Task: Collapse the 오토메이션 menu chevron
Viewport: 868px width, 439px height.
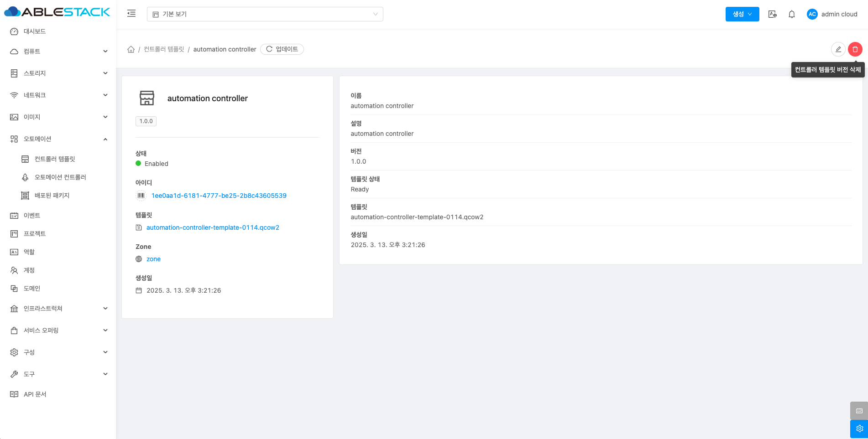Action: 105,139
